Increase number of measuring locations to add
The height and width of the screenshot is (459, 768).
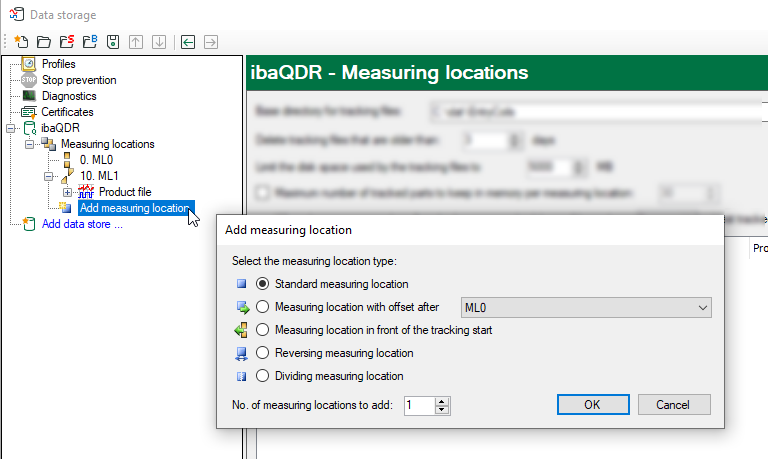click(442, 402)
